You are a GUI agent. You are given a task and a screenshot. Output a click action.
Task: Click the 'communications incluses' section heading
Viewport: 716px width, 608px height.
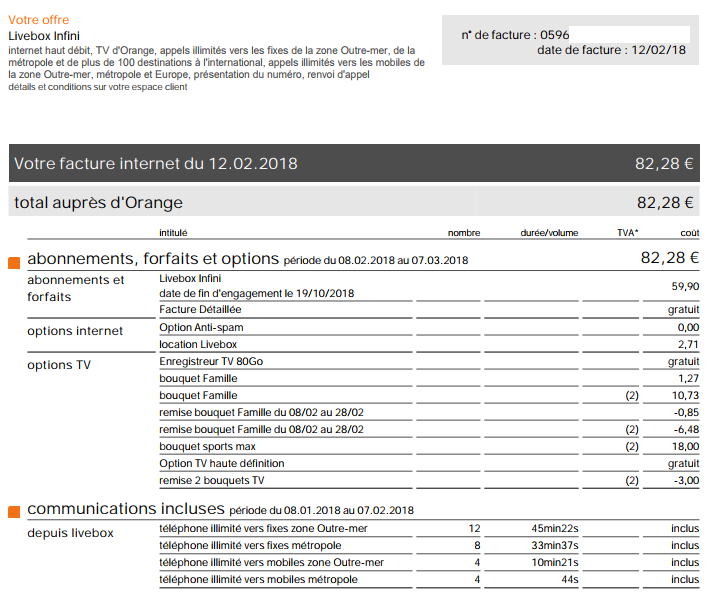126,508
